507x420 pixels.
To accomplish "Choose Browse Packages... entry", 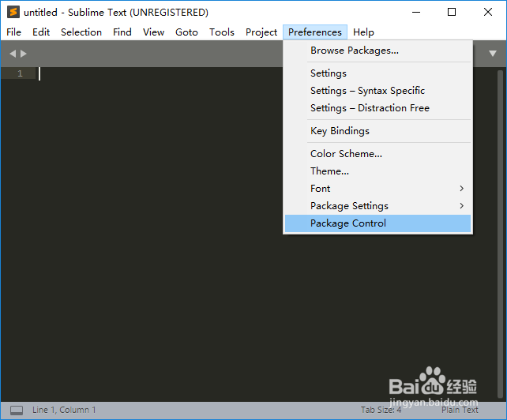I will pos(377,51).
